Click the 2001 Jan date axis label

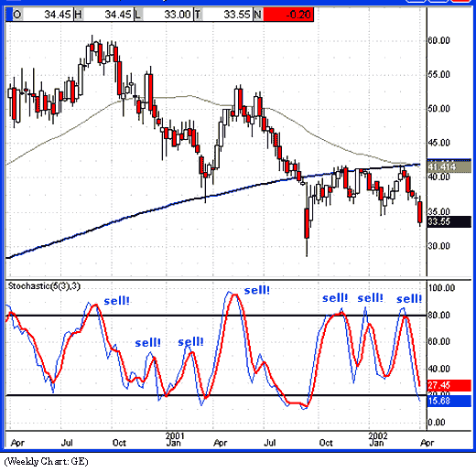pos(174,439)
